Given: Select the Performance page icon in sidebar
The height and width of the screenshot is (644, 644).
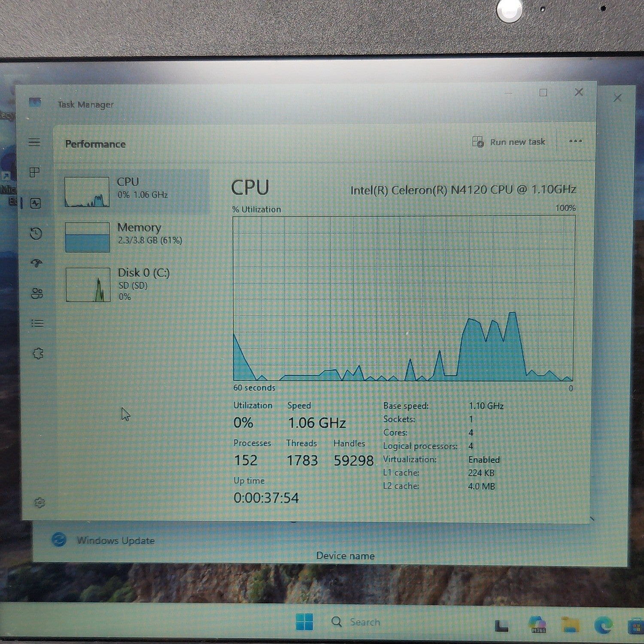Looking at the screenshot, I should coord(36,203).
